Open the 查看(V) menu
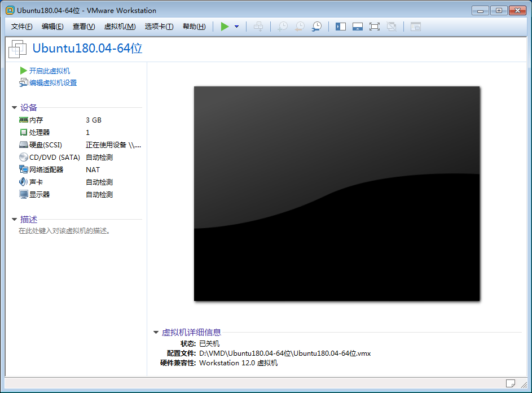532x393 pixels. (84, 27)
